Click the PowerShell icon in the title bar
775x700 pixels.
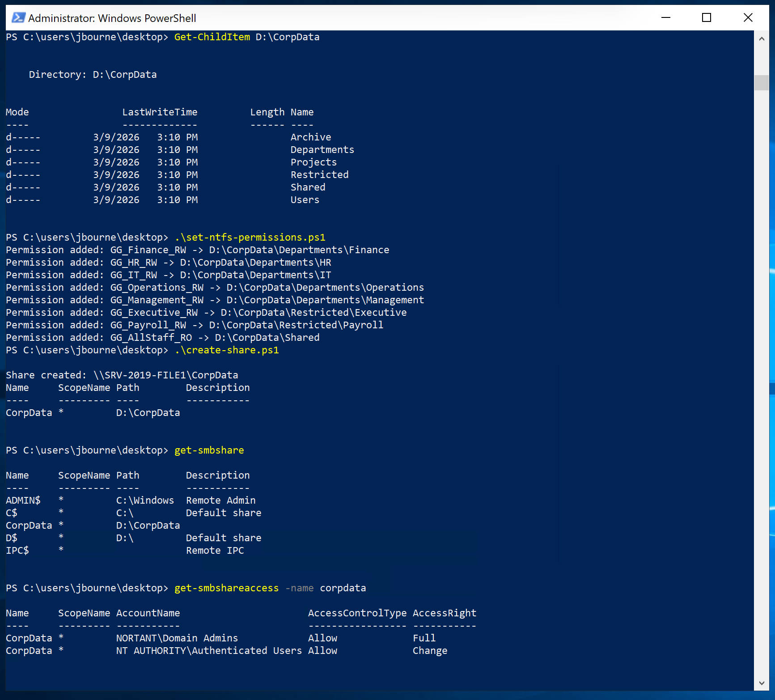tap(18, 18)
